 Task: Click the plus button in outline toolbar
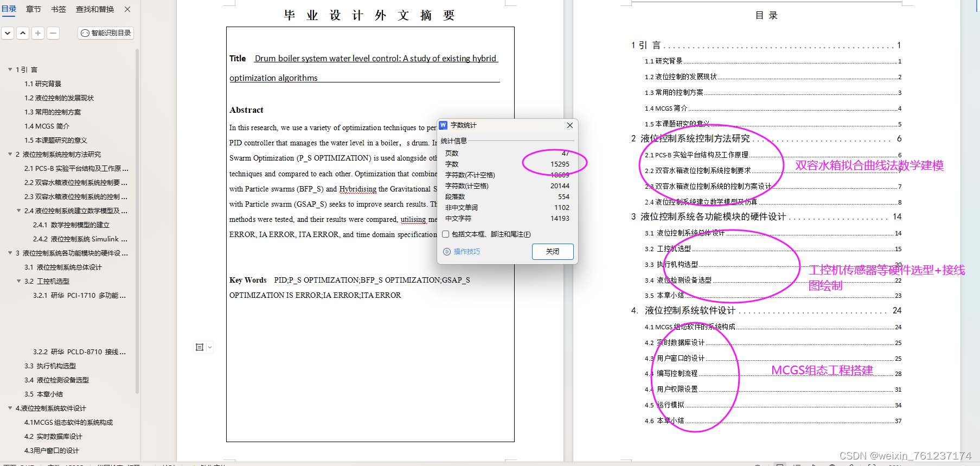38,33
